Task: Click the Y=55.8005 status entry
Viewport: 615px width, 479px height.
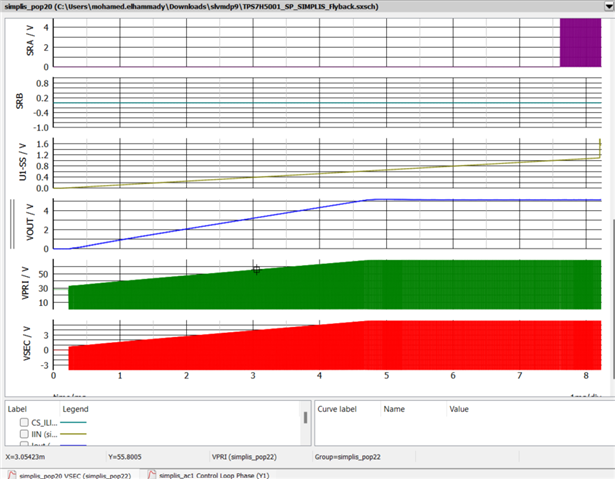Action: (124, 457)
